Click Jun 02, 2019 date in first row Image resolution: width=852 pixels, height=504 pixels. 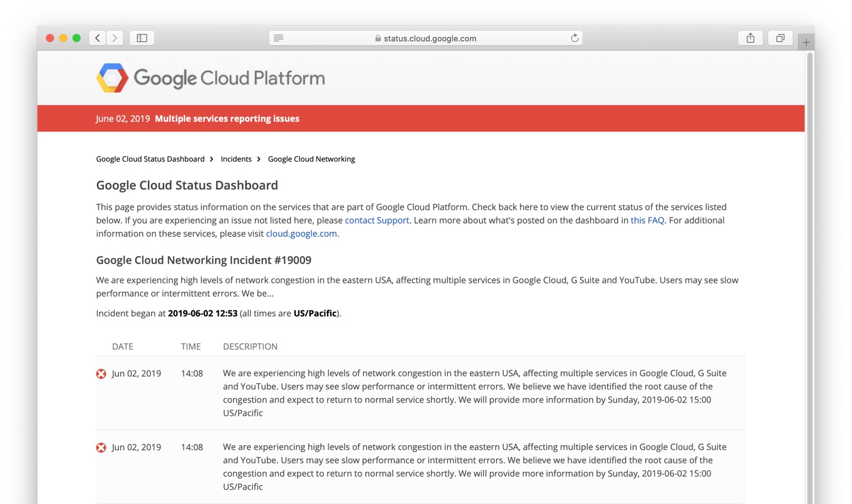137,373
